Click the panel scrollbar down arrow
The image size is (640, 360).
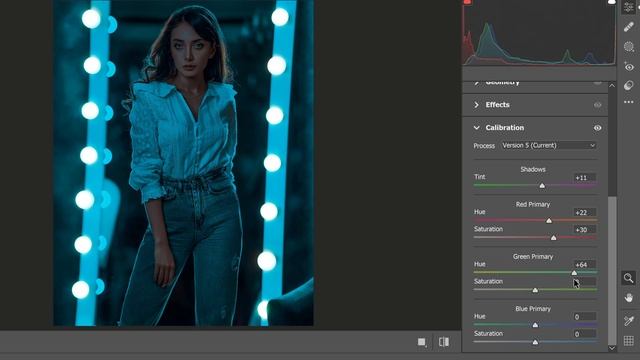point(612,348)
